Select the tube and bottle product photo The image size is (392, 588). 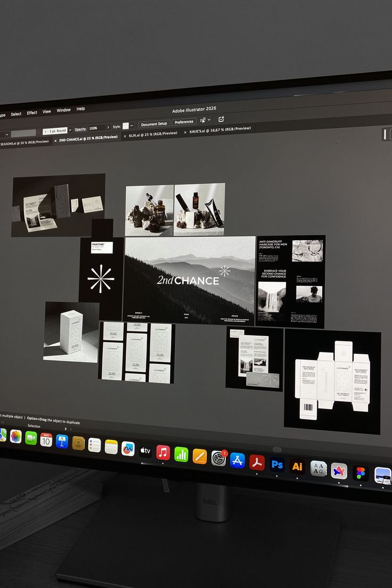pos(200,209)
